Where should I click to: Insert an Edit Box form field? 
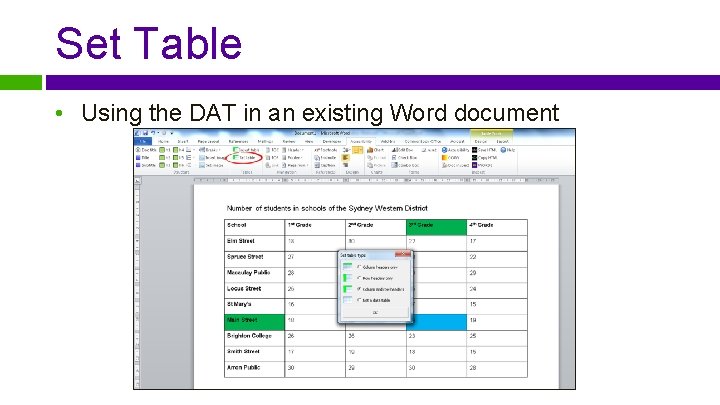[x=402, y=150]
